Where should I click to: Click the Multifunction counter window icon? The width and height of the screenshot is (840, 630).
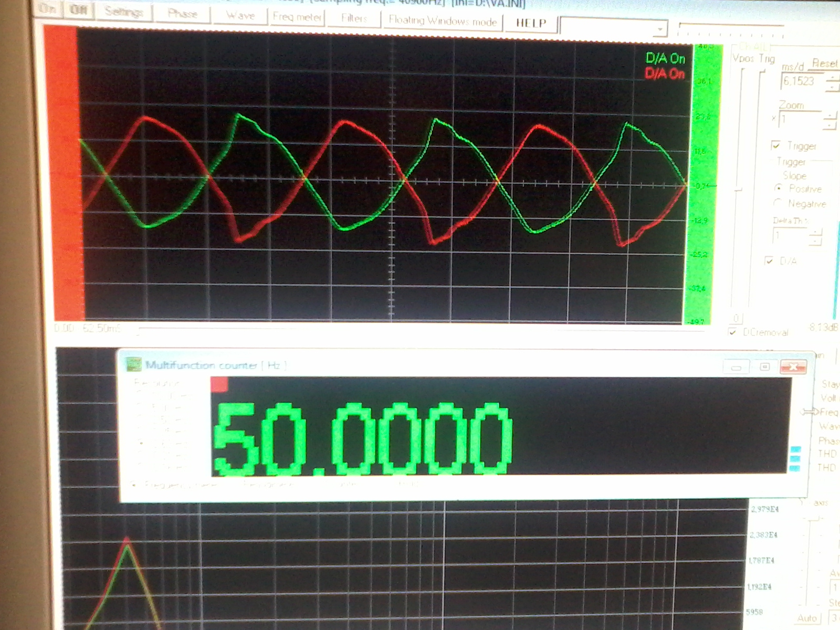(x=134, y=364)
